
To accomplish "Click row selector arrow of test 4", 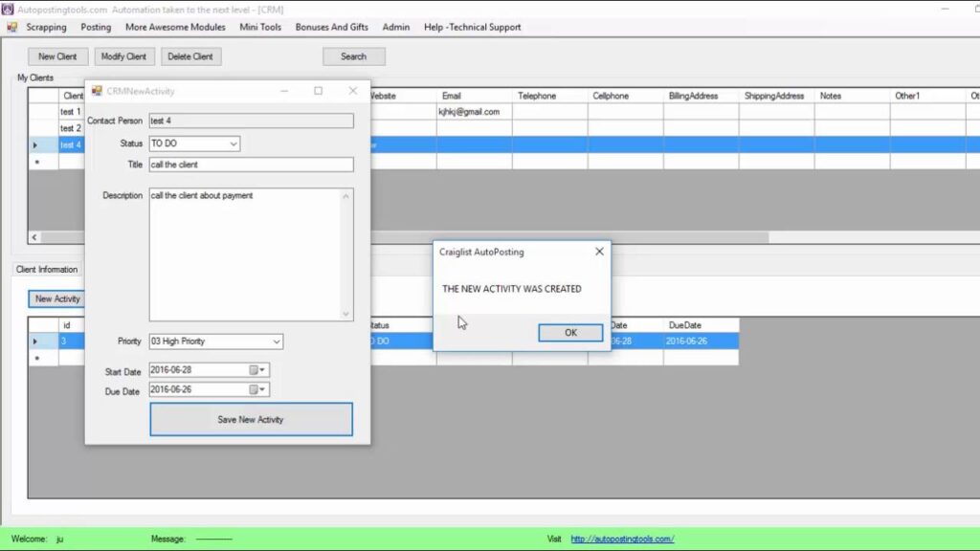I will pos(35,145).
